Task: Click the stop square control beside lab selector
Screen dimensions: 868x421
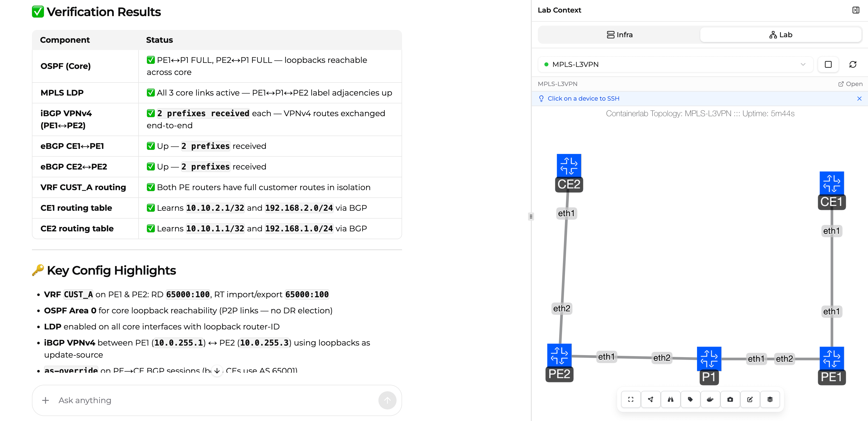Action: pos(828,64)
